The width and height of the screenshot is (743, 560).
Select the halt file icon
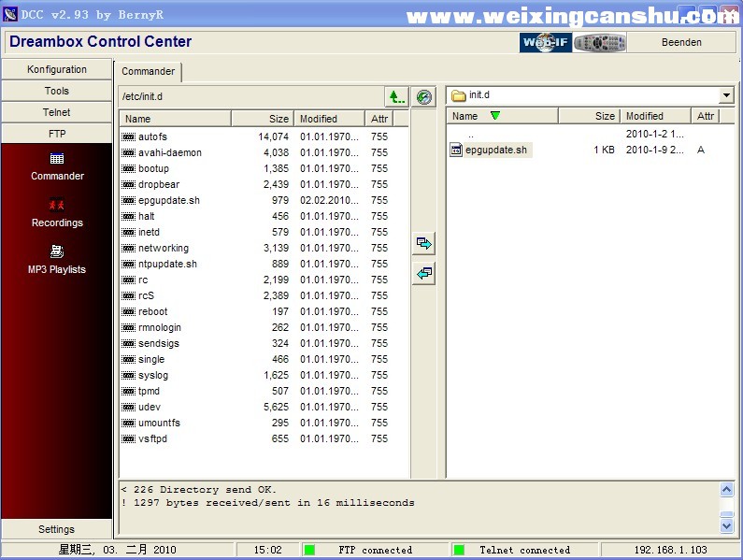pos(128,216)
